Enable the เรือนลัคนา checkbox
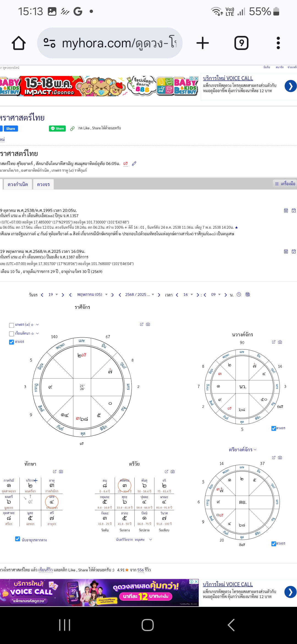This screenshot has height=644, width=297. [x=12, y=334]
